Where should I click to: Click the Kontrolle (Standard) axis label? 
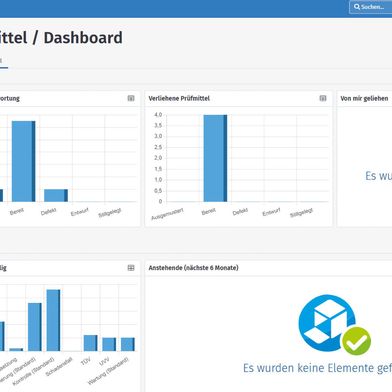pyautogui.click(x=33, y=372)
